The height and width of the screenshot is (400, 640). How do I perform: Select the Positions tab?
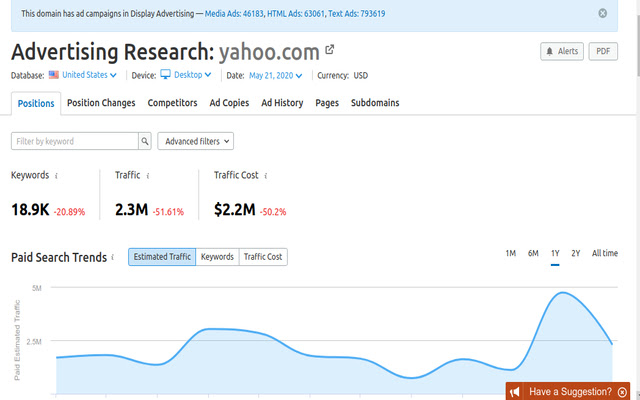36,103
